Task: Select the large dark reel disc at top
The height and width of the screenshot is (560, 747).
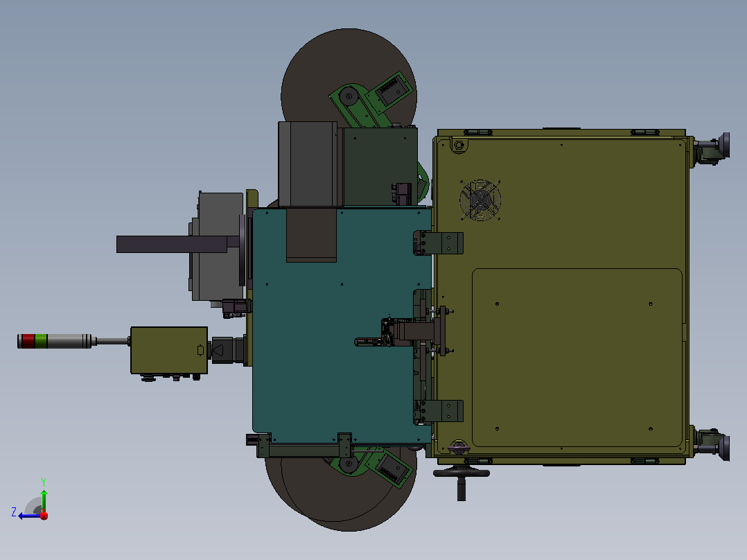Action: [349, 76]
